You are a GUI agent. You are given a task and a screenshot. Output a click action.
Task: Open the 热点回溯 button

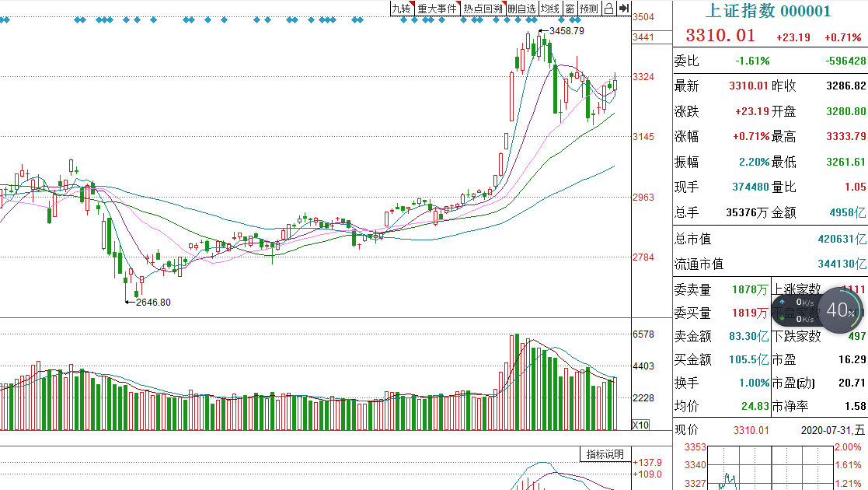(x=483, y=9)
